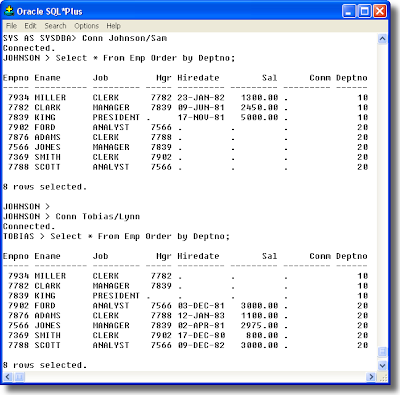
Task: Click the JOHNSON Select From Emp query line
Action: click(119, 58)
